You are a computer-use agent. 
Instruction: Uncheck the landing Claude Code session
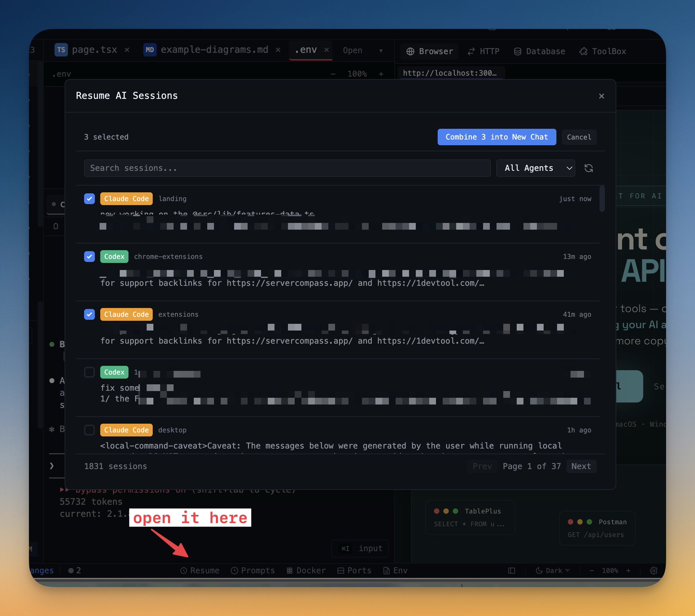click(x=89, y=198)
